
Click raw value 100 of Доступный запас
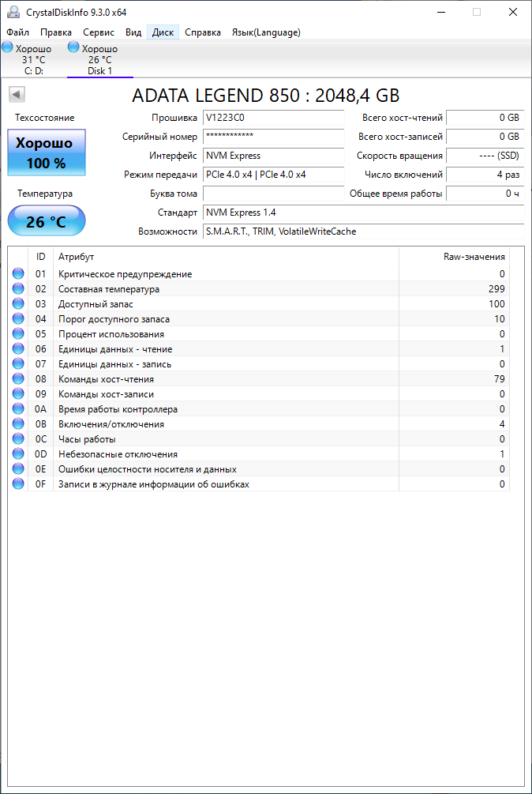coord(496,304)
